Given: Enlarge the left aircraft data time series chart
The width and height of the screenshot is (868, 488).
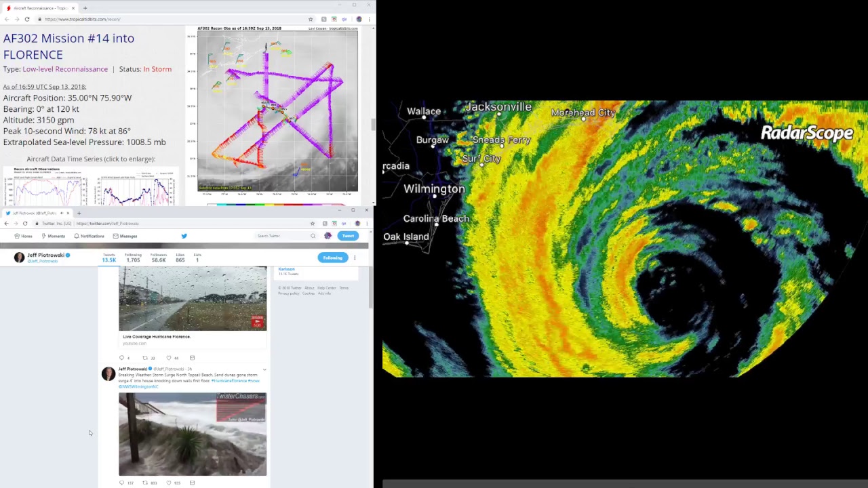Looking at the screenshot, I should 47,186.
